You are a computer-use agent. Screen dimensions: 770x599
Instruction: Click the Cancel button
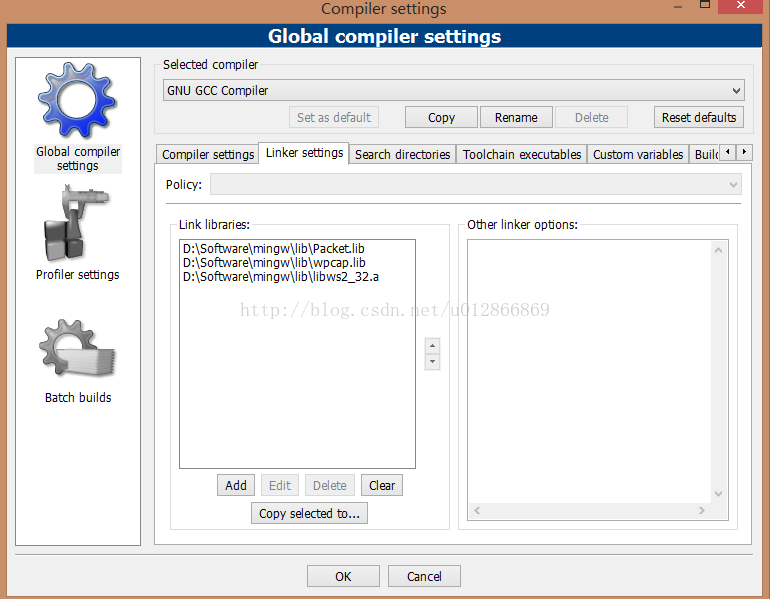424,576
